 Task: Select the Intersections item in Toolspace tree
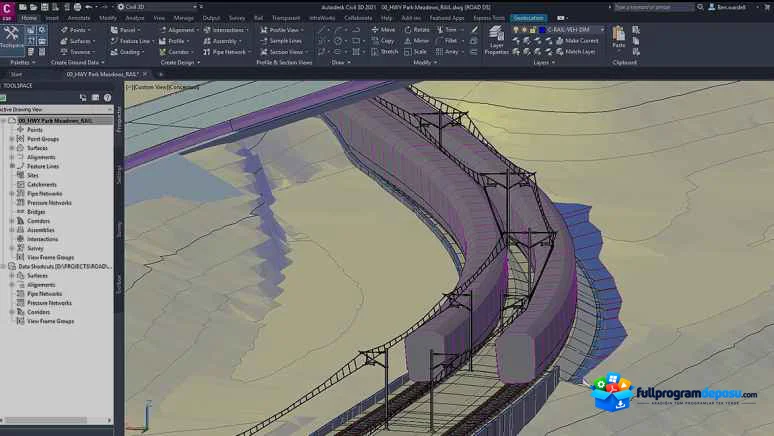[x=42, y=239]
